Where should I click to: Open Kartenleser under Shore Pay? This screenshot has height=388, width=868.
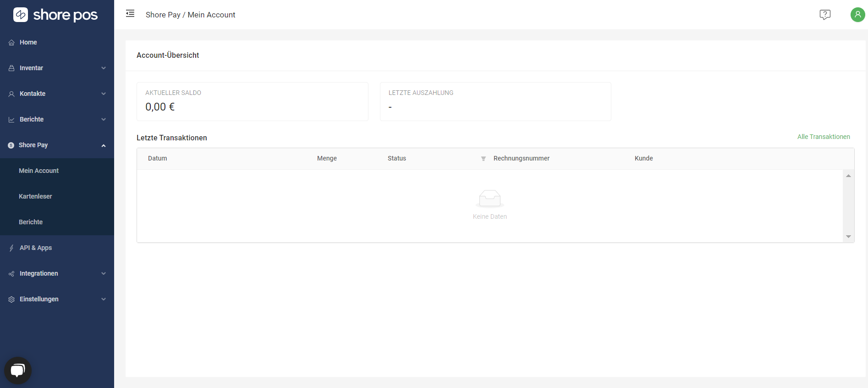pyautogui.click(x=35, y=196)
